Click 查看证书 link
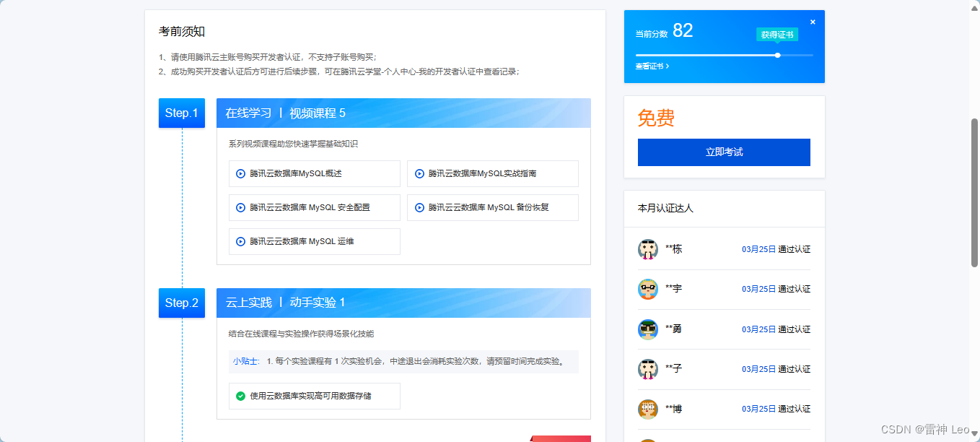The width and height of the screenshot is (980, 442). point(652,66)
